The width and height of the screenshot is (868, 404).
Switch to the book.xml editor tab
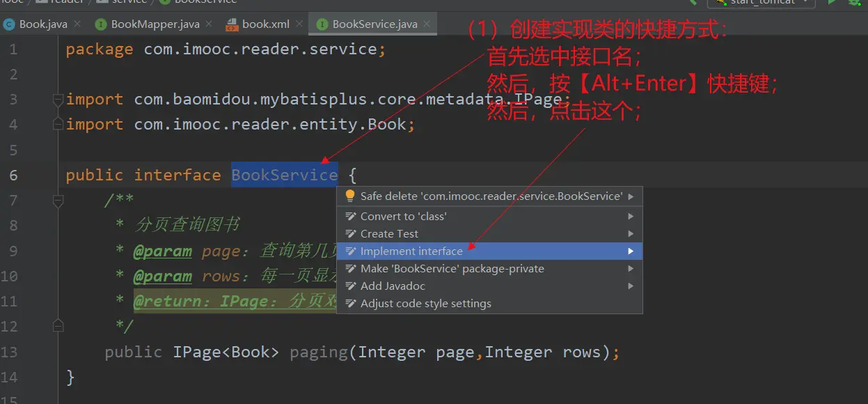coord(265,24)
